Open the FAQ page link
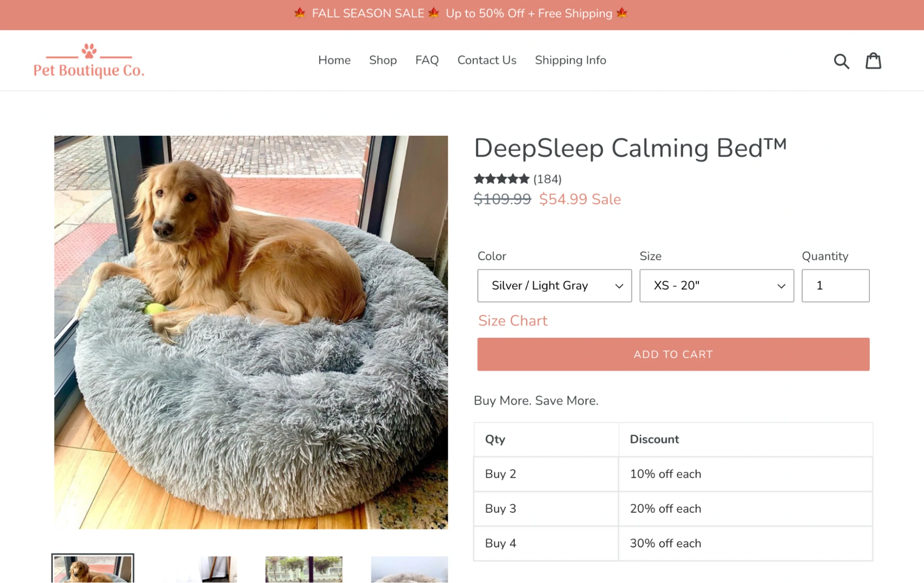The height and width of the screenshot is (583, 924). [427, 60]
